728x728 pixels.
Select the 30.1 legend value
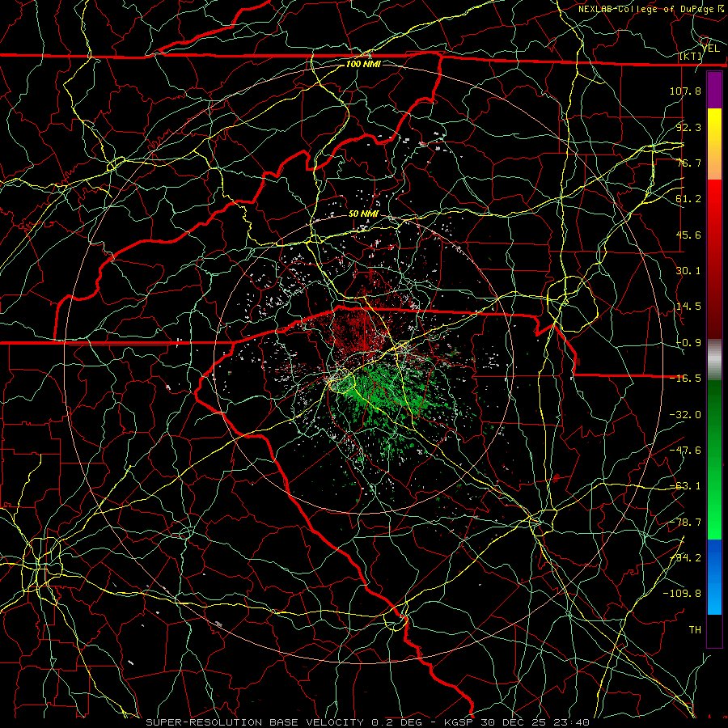[x=688, y=271]
